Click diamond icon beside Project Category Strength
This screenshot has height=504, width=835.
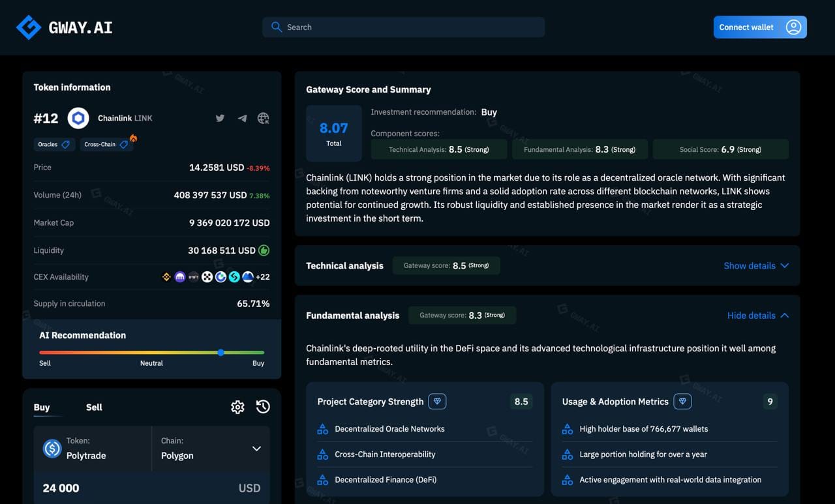(x=437, y=402)
